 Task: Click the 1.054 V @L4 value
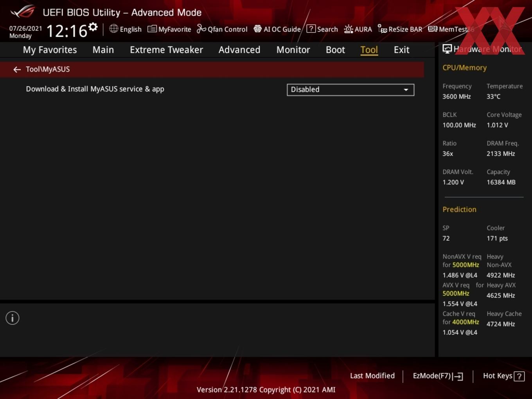point(460,332)
